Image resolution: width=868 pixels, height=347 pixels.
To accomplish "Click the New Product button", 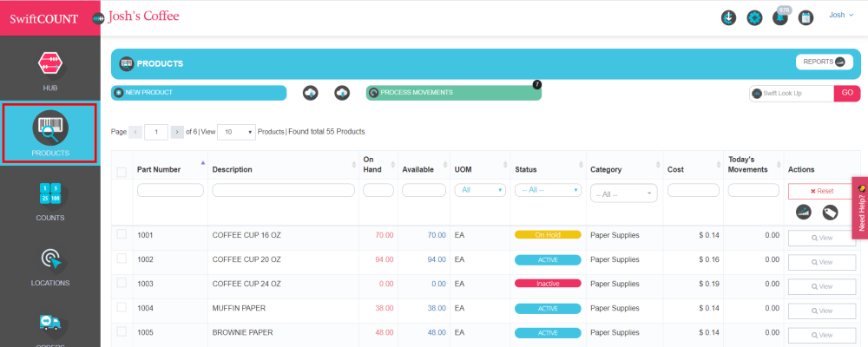I will pos(199,93).
